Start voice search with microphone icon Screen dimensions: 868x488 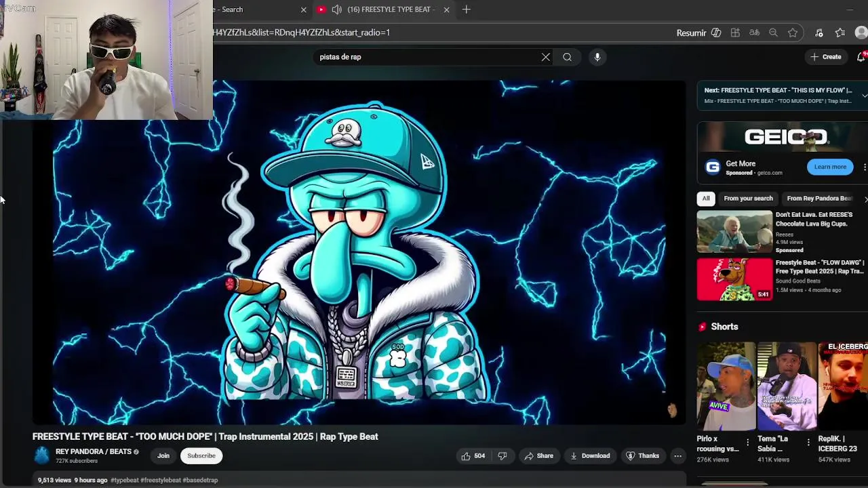(597, 57)
